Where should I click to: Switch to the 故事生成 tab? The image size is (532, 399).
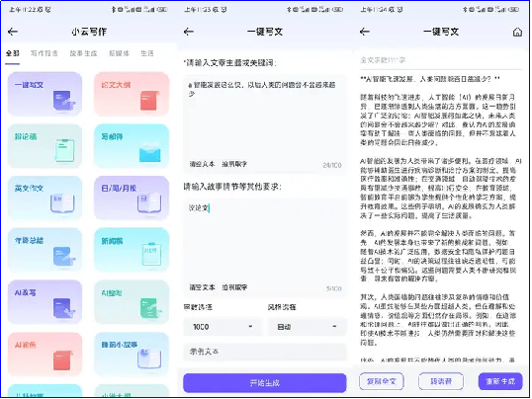(83, 53)
